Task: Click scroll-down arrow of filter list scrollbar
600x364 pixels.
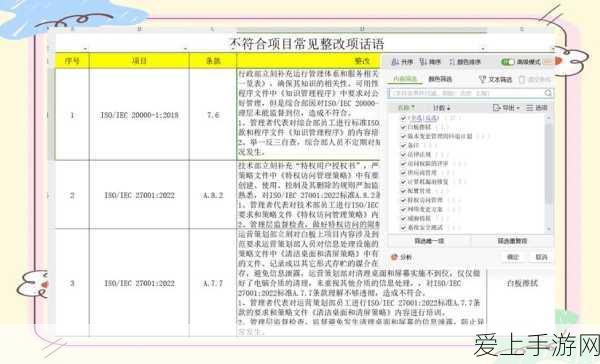Action: [x=549, y=229]
